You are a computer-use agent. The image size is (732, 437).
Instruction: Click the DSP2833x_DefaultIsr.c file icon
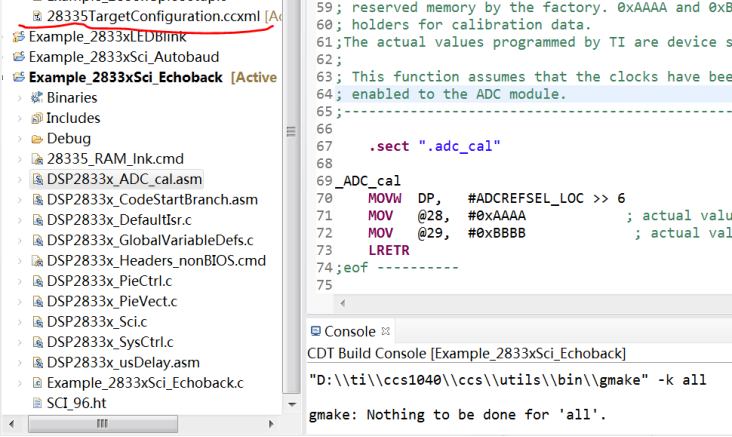(37, 220)
